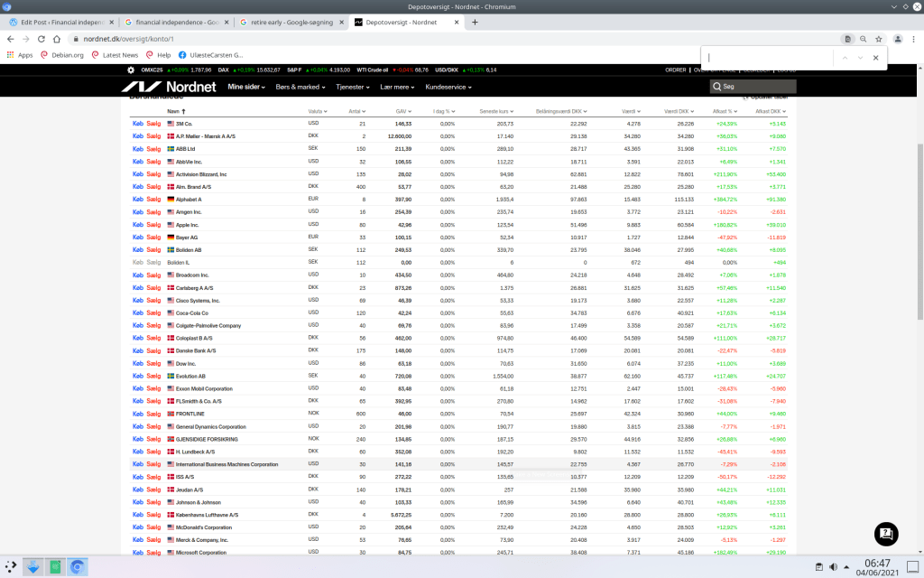
Task: Open the volume icon in system tray
Action: [833, 567]
